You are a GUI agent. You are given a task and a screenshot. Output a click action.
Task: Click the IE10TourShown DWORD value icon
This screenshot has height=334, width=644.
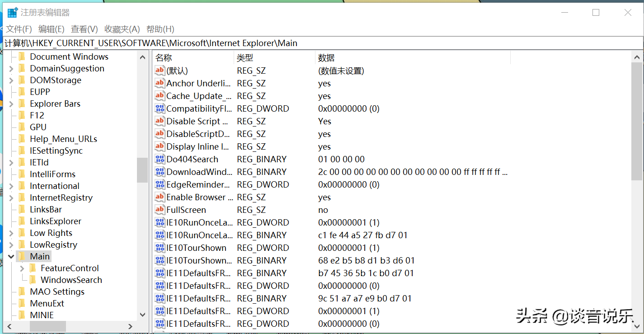[160, 248]
